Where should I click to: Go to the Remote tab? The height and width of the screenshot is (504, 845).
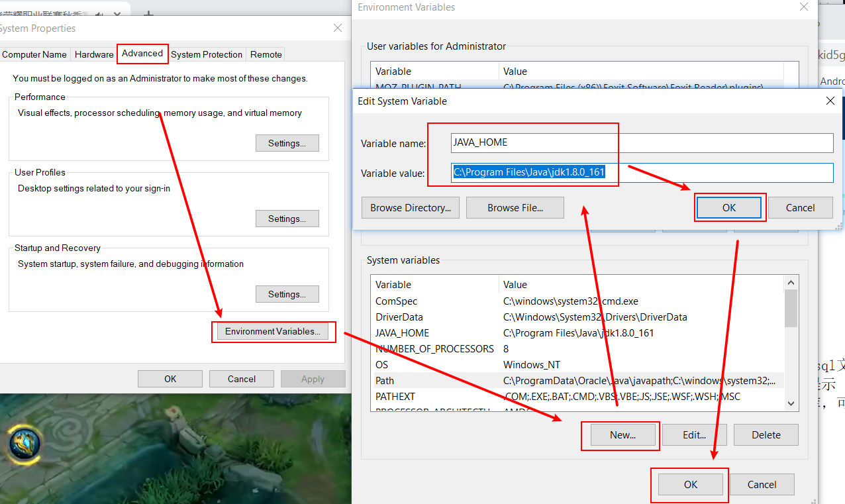[x=266, y=54]
